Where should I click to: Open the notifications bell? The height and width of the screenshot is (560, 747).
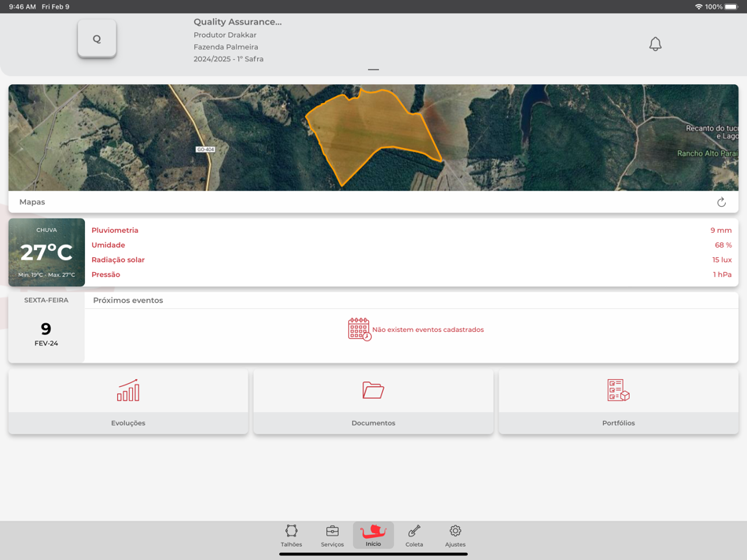pos(655,44)
